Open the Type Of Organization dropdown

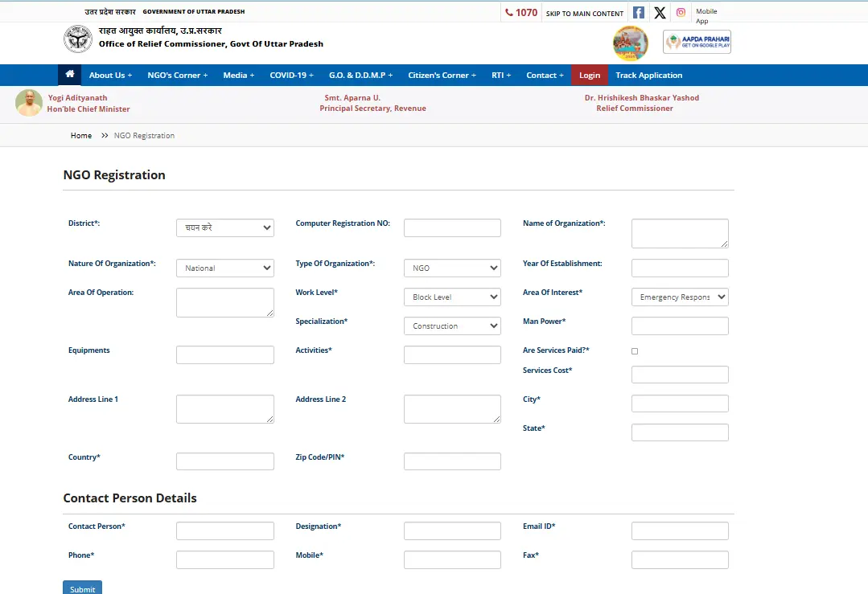coord(452,268)
